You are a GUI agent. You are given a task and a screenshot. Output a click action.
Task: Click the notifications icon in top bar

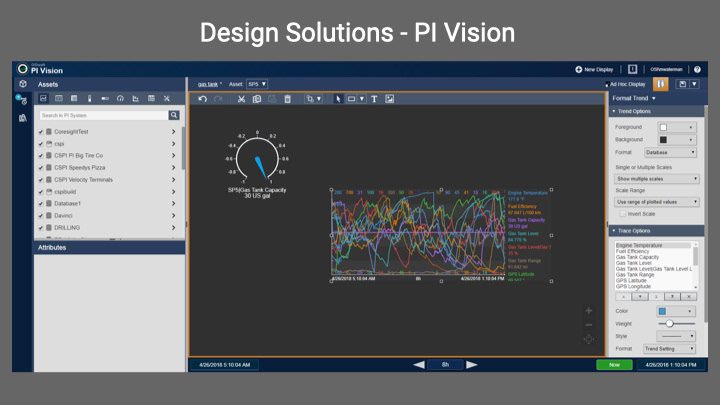[x=632, y=69]
